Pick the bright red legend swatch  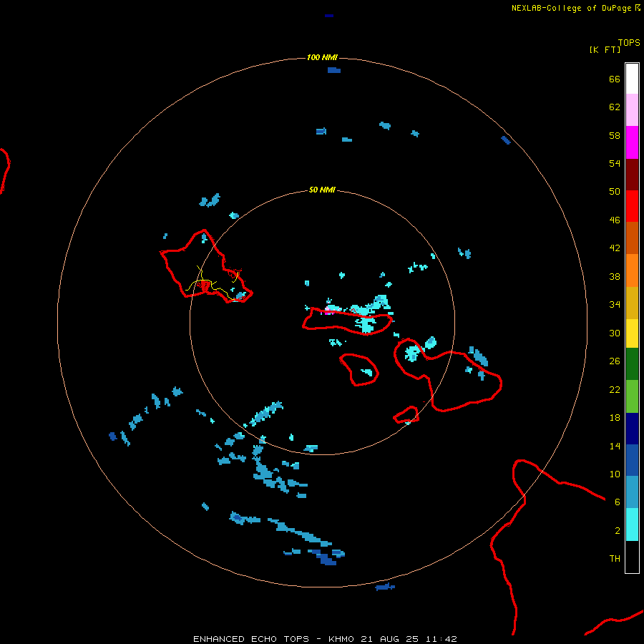click(632, 206)
